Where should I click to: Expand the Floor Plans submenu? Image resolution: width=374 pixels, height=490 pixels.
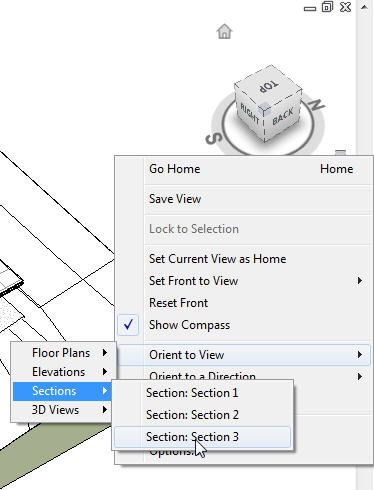[x=63, y=353]
